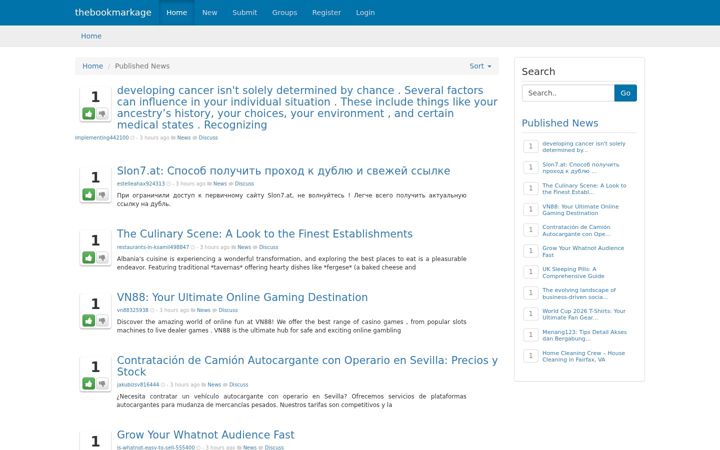This screenshot has height=450, width=720.
Task: Open the Grow Your Whatnot Audience Fast headline
Action: tap(205, 434)
